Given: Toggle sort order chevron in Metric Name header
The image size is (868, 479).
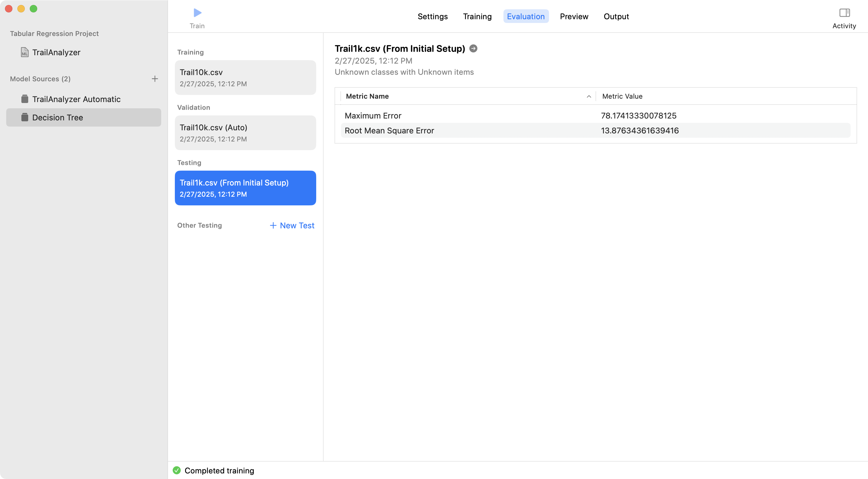Looking at the screenshot, I should coord(589,96).
